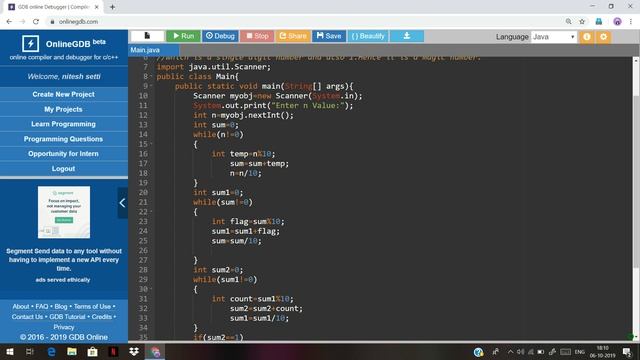Screen dimensions: 640x360
Task: Click the Stop button
Action: [x=257, y=36]
